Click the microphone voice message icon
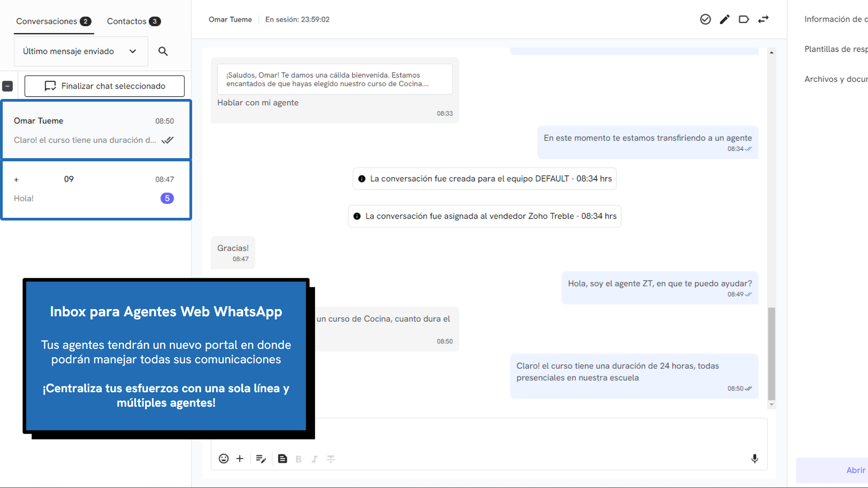The image size is (868, 488). click(755, 459)
